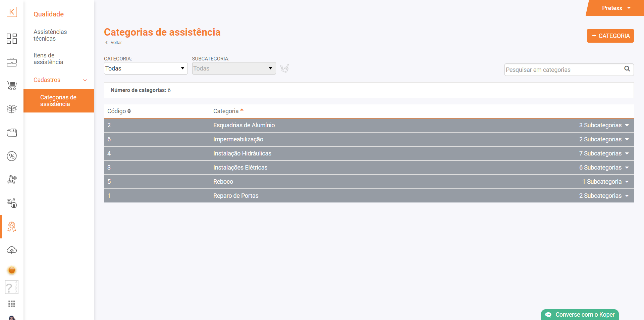Click the clear filters broom icon

click(x=284, y=68)
